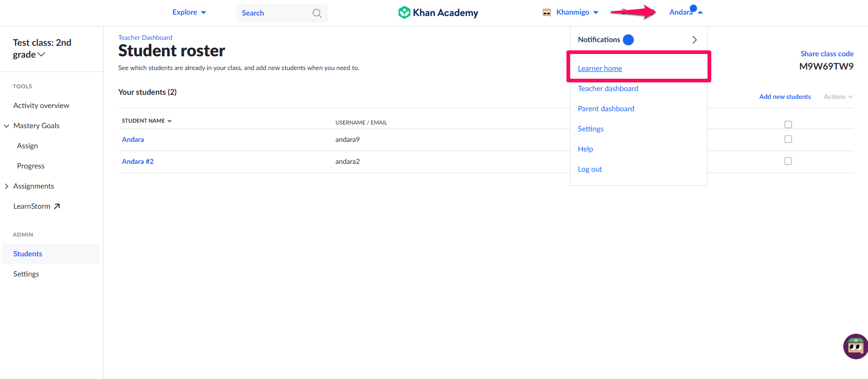Click the Share class code link
The image size is (868, 379).
coord(827,54)
